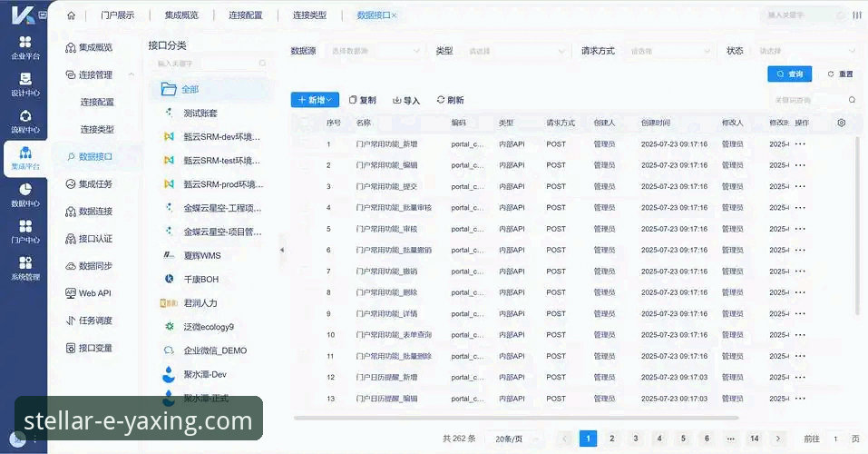
Task: Go to page 14
Action: pyautogui.click(x=754, y=439)
